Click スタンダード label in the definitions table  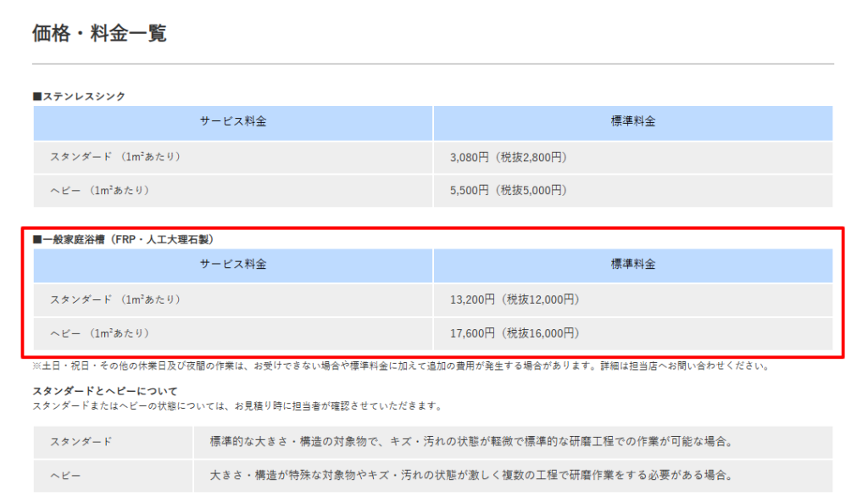click(x=113, y=442)
